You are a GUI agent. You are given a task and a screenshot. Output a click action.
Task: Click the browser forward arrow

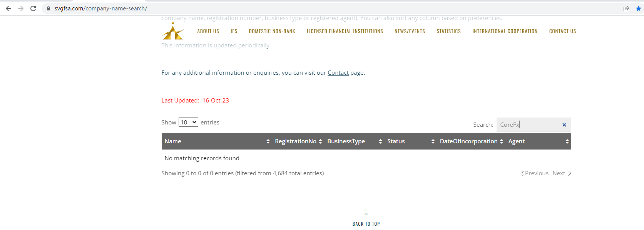click(x=21, y=8)
